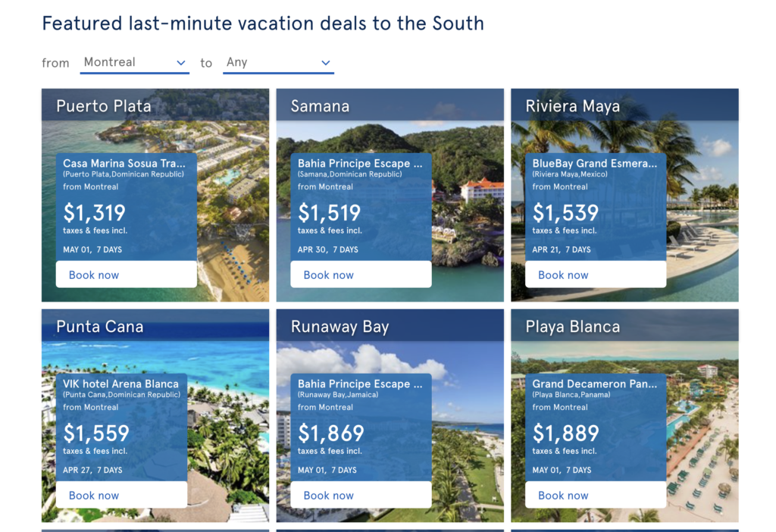
Task: Select the Puerto Plata destination header
Action: click(x=104, y=106)
